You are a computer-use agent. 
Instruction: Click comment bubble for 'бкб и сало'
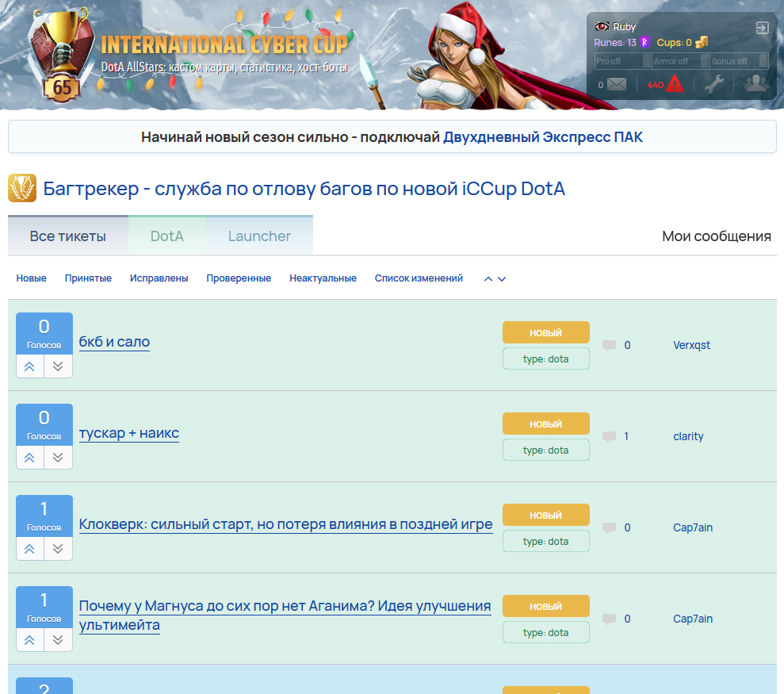[609, 345]
